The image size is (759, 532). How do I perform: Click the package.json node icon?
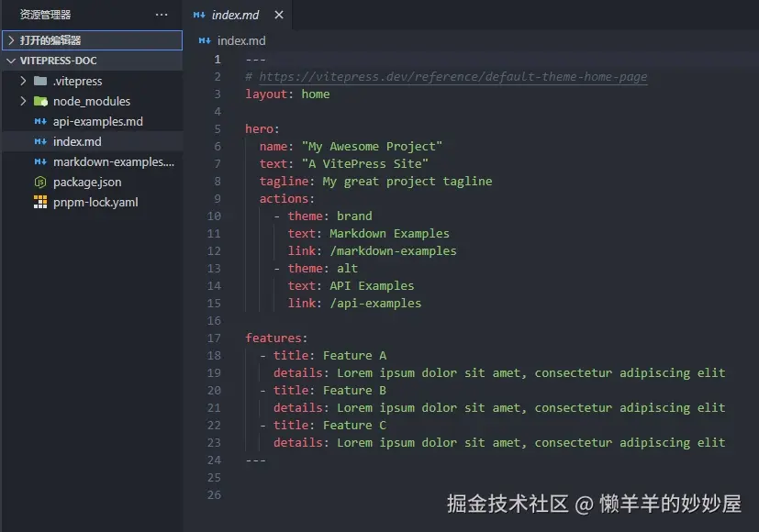click(40, 183)
